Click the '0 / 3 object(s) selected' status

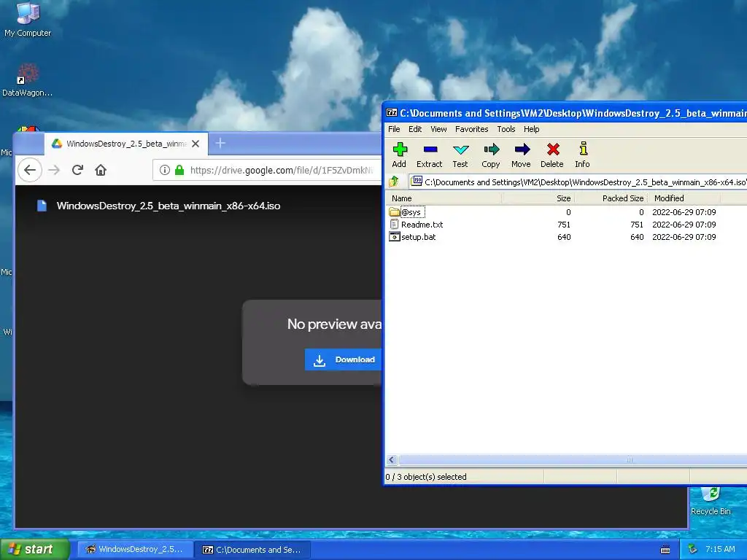pyautogui.click(x=426, y=477)
